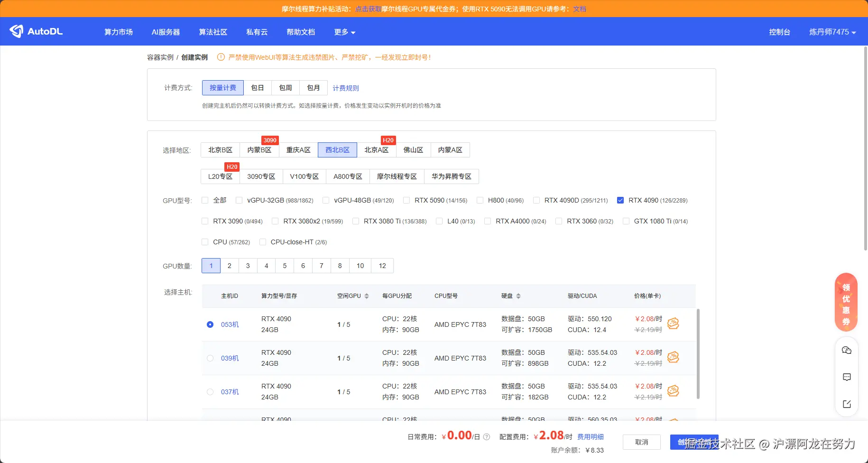Screen dimensions: 868x463
Task: Check the CPU-close-HT checkbox
Action: click(263, 242)
